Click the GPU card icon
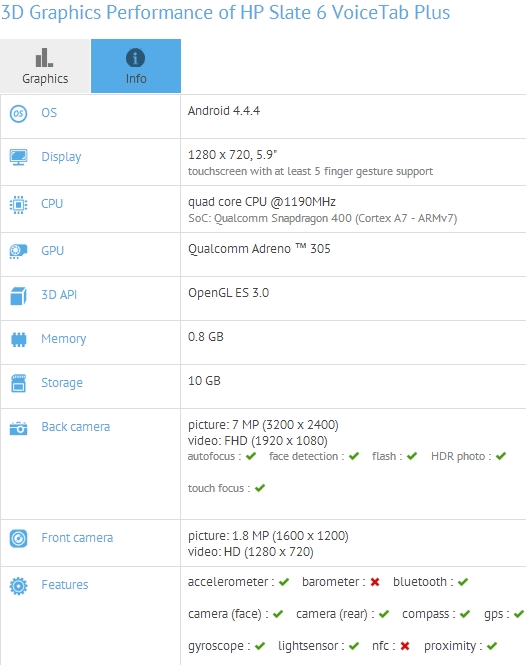The image size is (526, 665). 18,251
